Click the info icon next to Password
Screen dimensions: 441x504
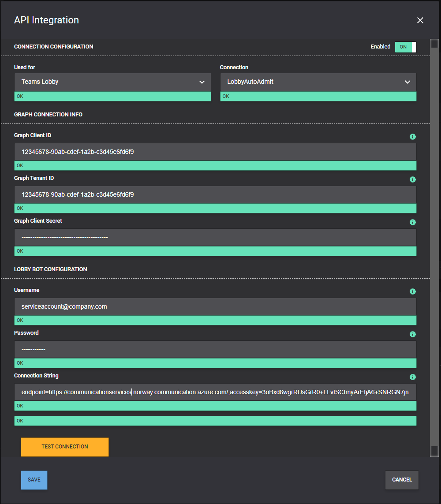coord(413,334)
